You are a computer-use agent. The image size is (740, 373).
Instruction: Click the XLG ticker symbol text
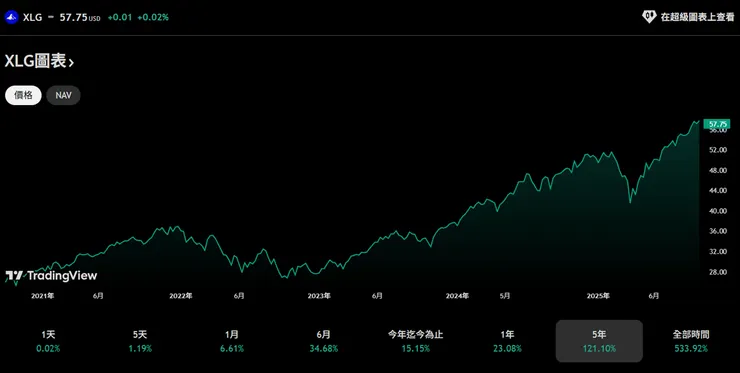click(x=33, y=17)
